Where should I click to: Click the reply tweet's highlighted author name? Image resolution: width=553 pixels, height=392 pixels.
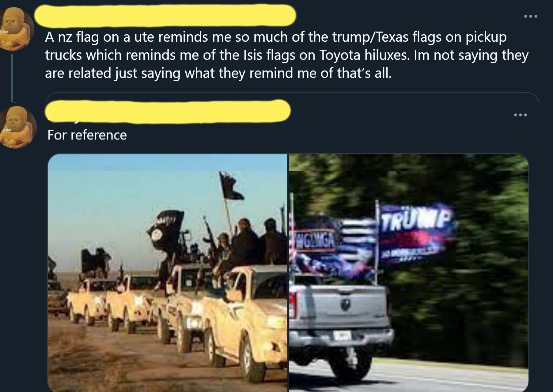point(168,111)
